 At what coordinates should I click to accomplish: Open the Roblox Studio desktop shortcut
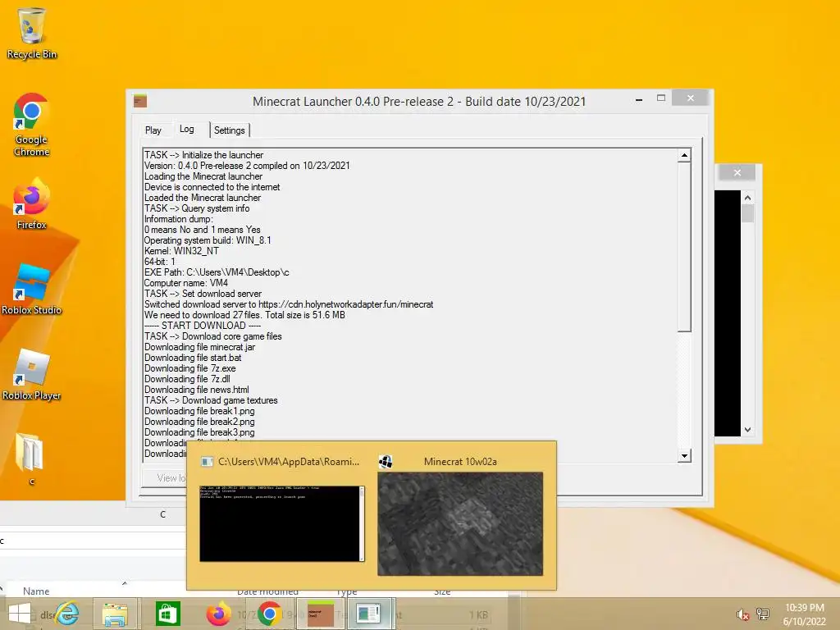pos(31,288)
